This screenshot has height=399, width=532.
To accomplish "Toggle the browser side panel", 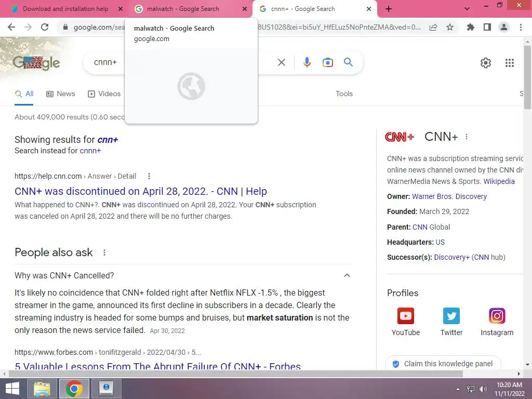I will pos(487,27).
